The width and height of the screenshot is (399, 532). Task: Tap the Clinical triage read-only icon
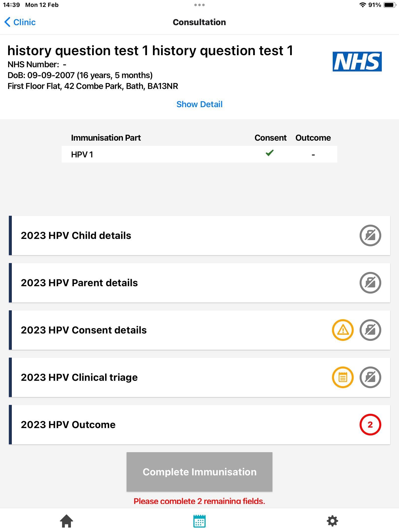pos(370,377)
